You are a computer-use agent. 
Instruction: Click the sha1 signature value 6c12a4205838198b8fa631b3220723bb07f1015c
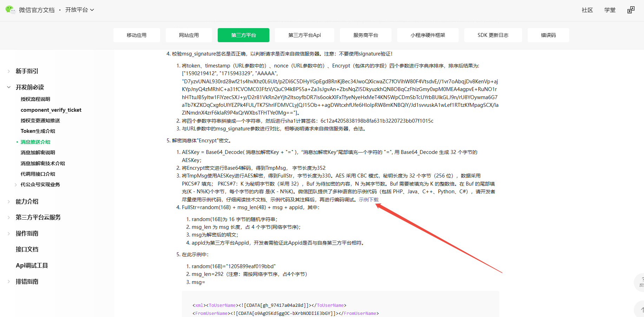[x=377, y=121]
